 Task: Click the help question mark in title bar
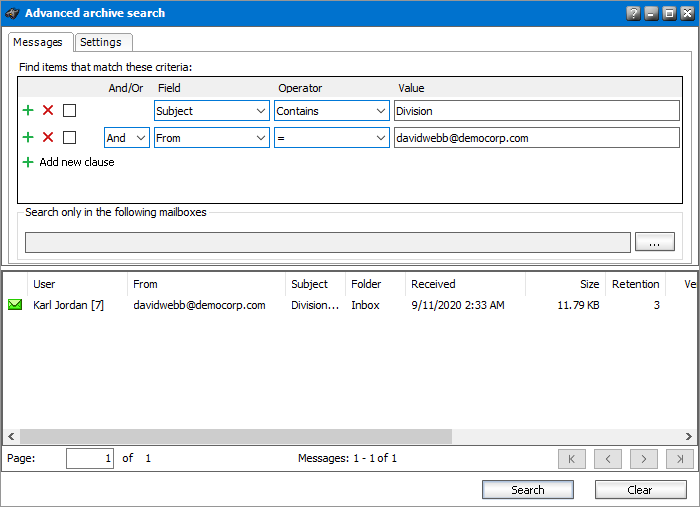click(x=633, y=14)
